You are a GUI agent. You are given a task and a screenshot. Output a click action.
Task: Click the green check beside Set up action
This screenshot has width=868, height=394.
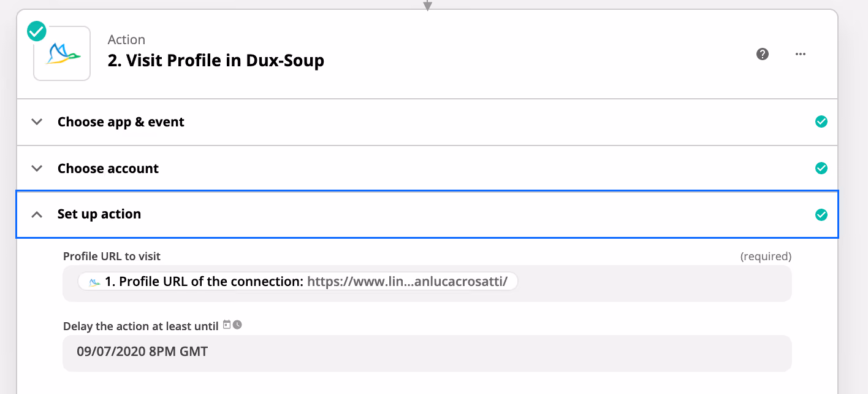(821, 215)
